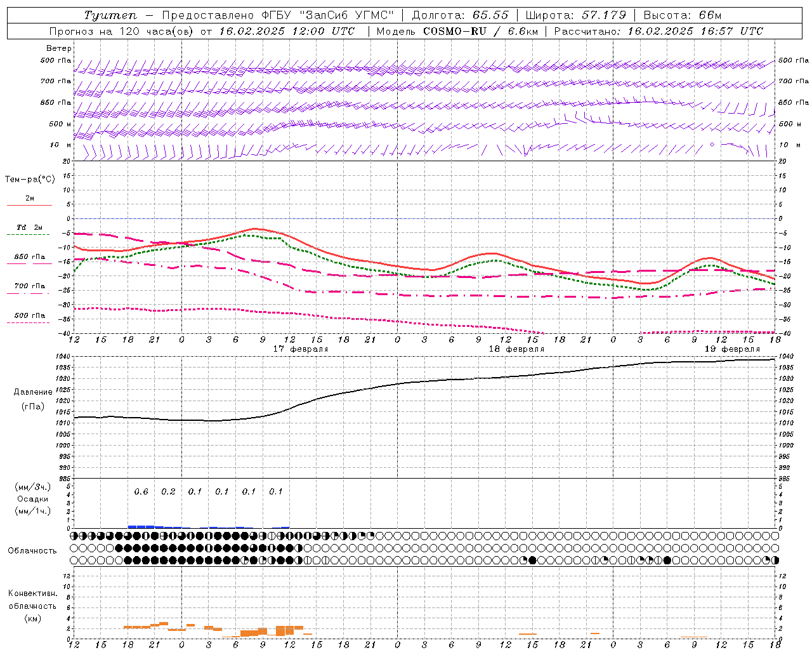
Task: Toggle the Td 2м legend label
Action: 29,227
